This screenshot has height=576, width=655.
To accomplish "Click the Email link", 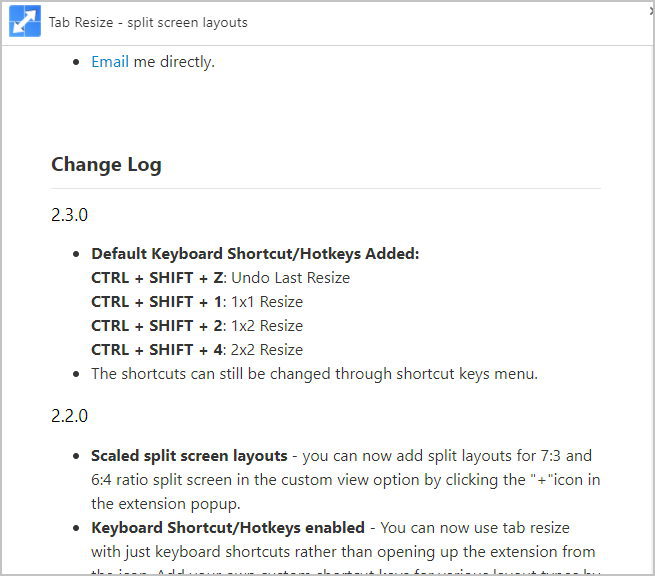I will [x=110, y=62].
